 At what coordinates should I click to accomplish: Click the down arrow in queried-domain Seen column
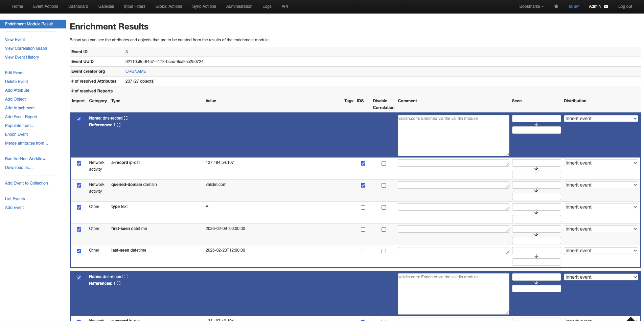coord(536,190)
